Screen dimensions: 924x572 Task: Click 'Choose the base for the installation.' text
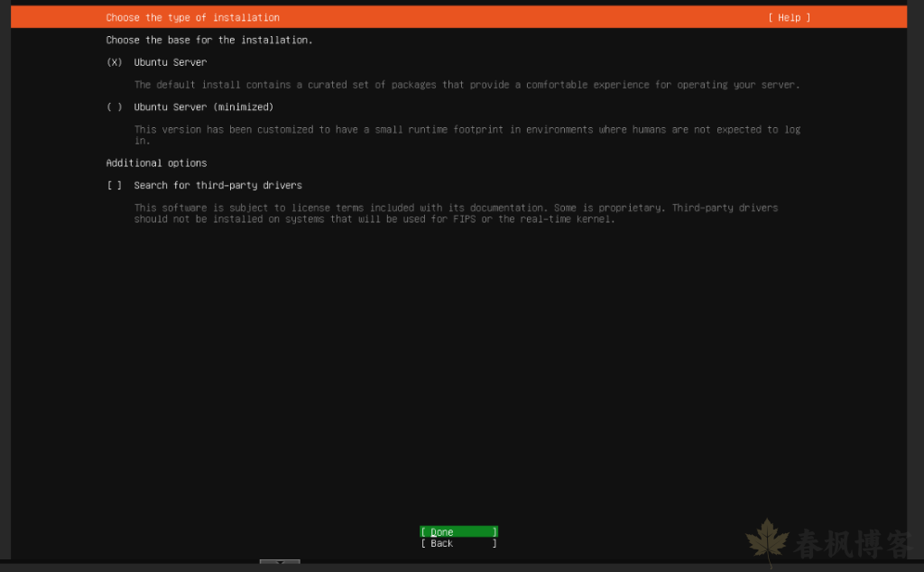209,40
